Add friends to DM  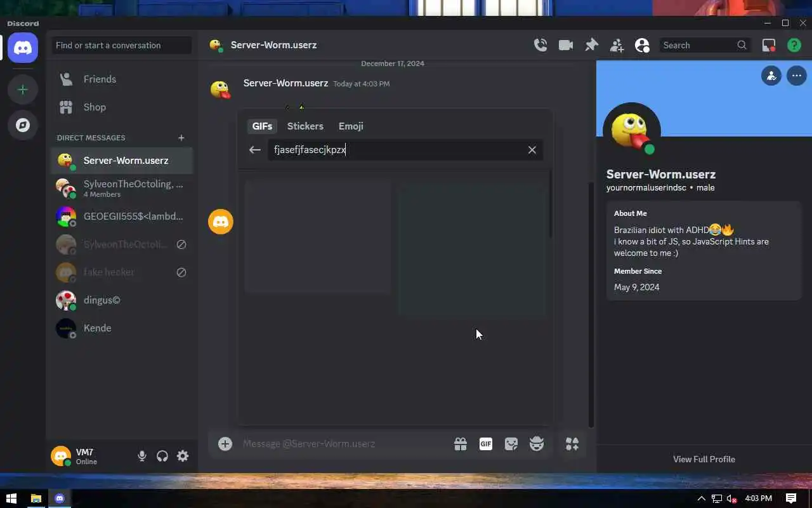tap(617, 45)
